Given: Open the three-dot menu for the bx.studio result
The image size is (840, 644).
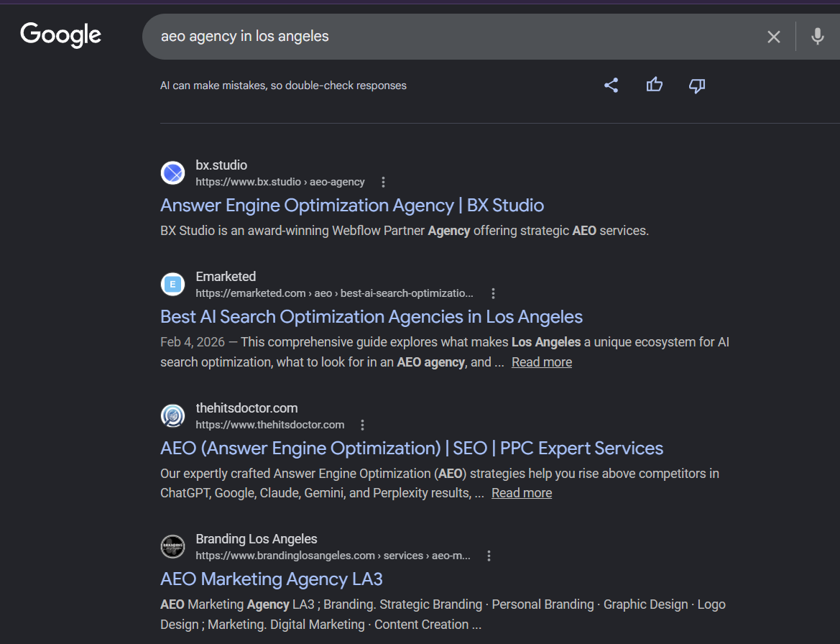Looking at the screenshot, I should coord(383,182).
